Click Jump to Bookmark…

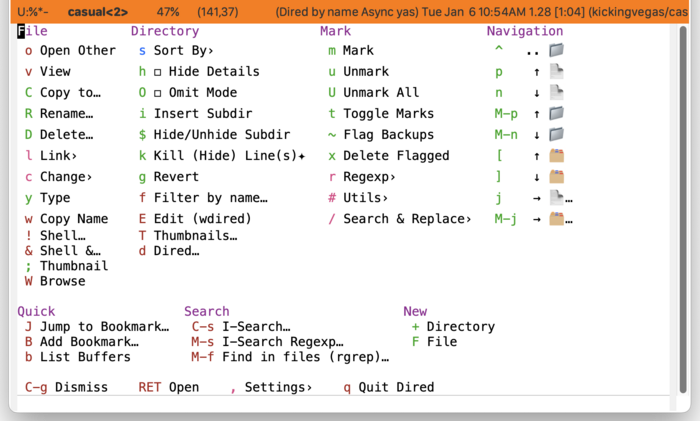pos(104,326)
